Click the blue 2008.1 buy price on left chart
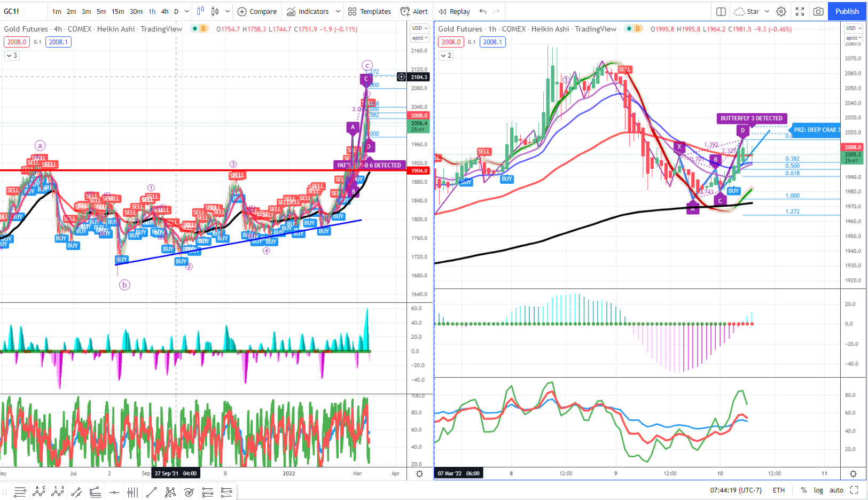This screenshot has width=868, height=500. (58, 42)
